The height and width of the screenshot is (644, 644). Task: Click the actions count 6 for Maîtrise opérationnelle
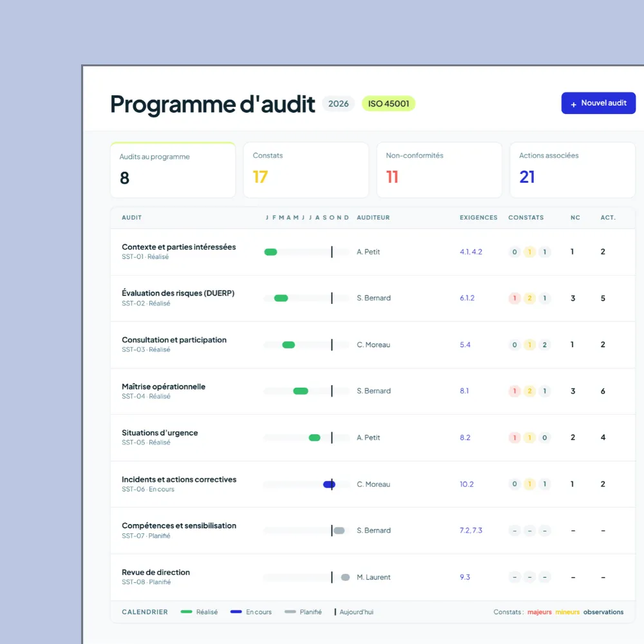tap(603, 391)
